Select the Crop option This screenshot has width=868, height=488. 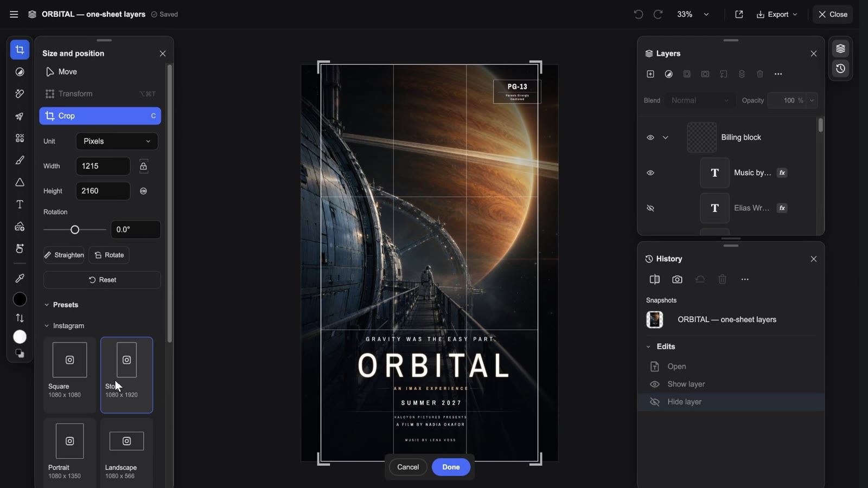click(x=100, y=116)
